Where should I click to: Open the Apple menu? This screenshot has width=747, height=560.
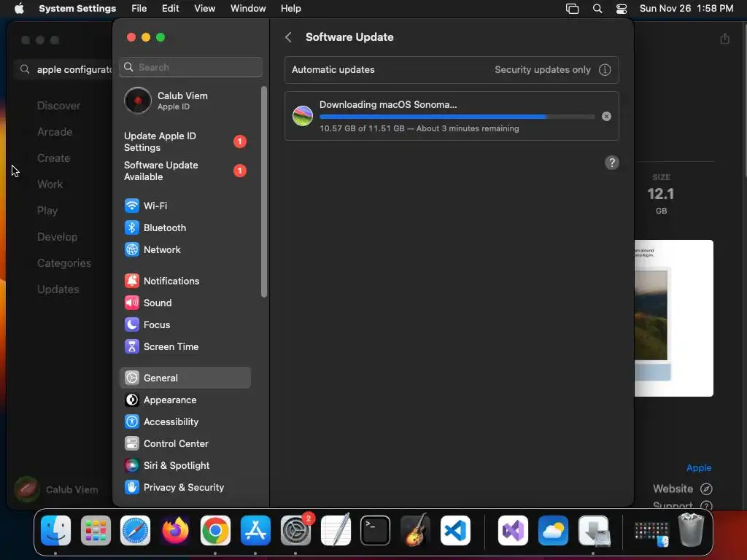pos(19,9)
